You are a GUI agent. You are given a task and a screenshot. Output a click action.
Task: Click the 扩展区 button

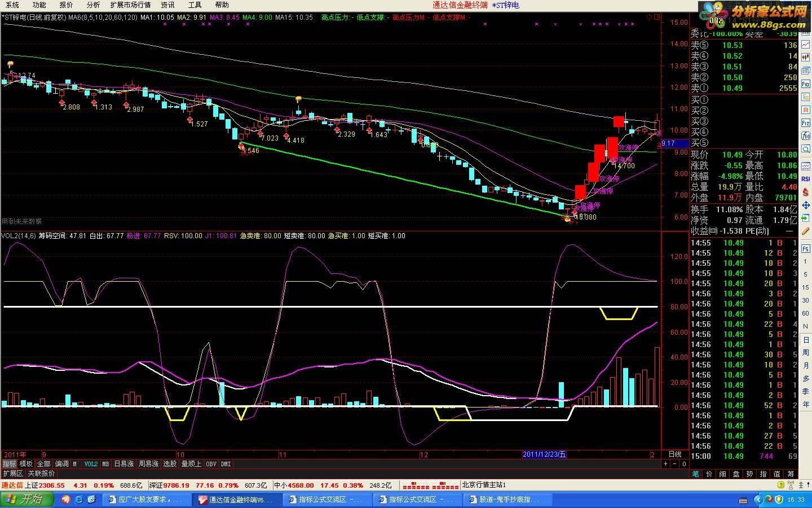[12, 474]
